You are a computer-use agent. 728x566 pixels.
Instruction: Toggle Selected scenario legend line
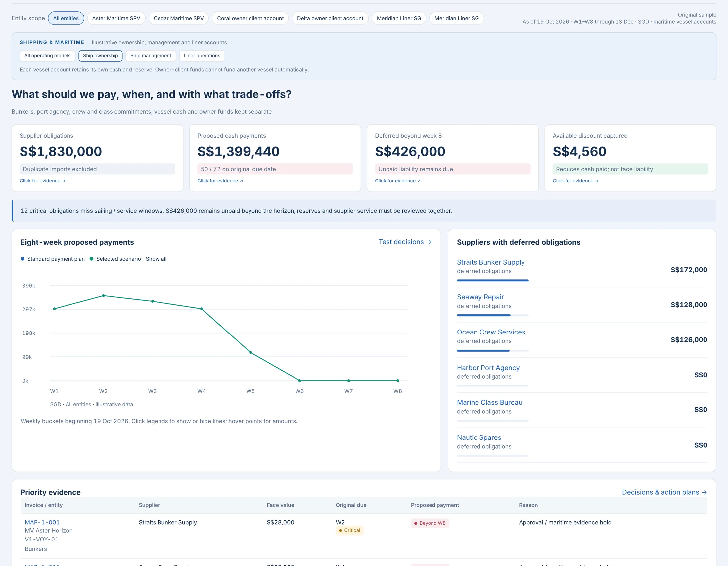(115, 259)
